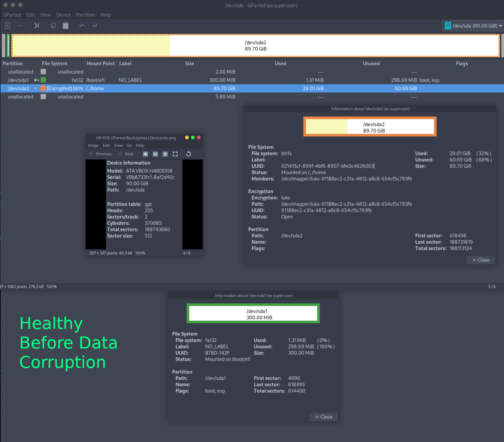
Task: Click the orange /dev/sda2 color swatch in list
Action: (x=43, y=88)
